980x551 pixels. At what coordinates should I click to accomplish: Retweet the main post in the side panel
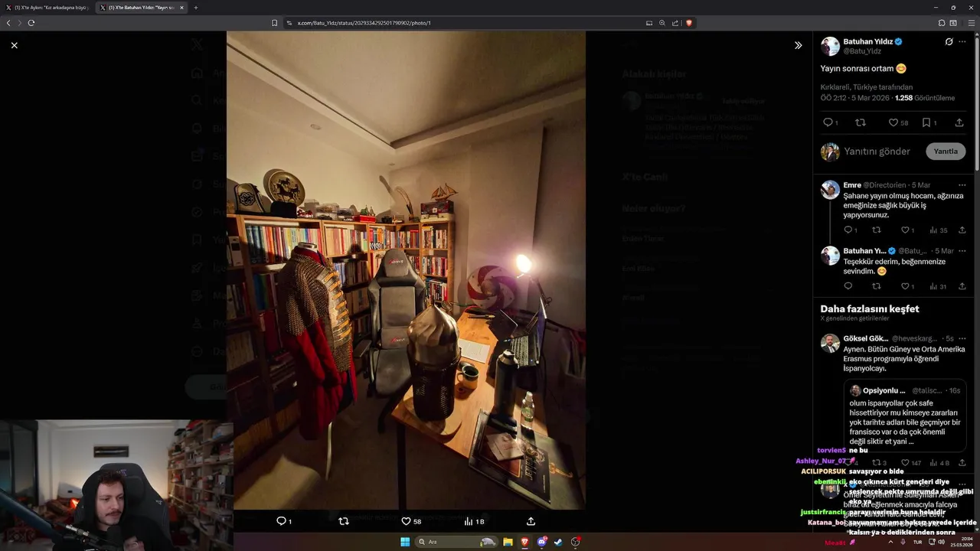click(x=861, y=122)
